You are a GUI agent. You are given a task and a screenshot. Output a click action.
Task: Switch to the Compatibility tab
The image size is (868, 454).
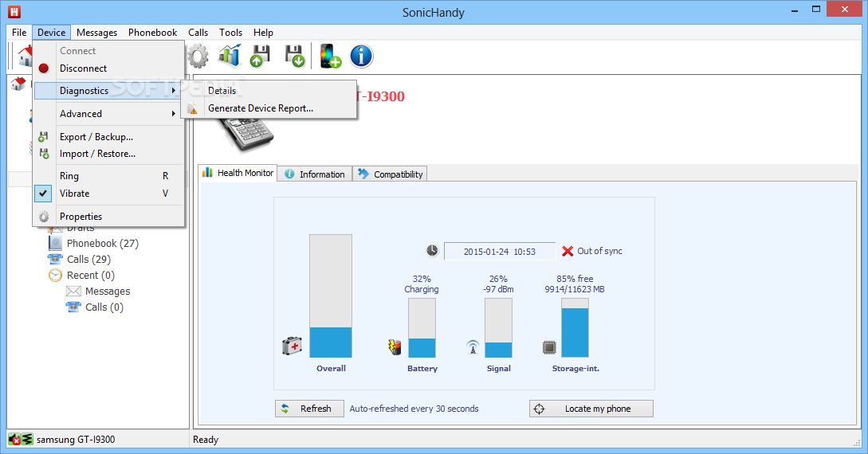click(390, 174)
